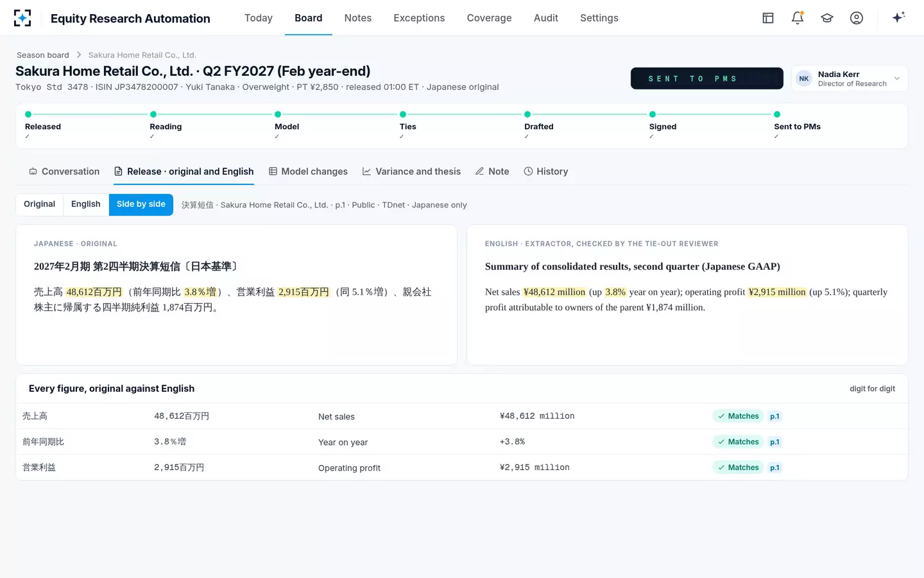Click Matches badge in Net sales row
The image size is (924, 578).
point(738,416)
